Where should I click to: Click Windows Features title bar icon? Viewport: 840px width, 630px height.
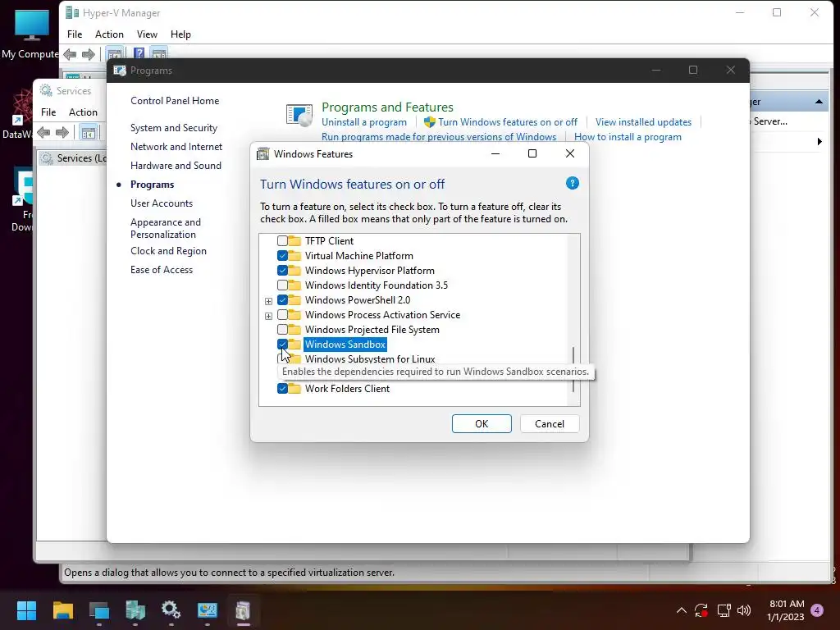[x=263, y=153]
